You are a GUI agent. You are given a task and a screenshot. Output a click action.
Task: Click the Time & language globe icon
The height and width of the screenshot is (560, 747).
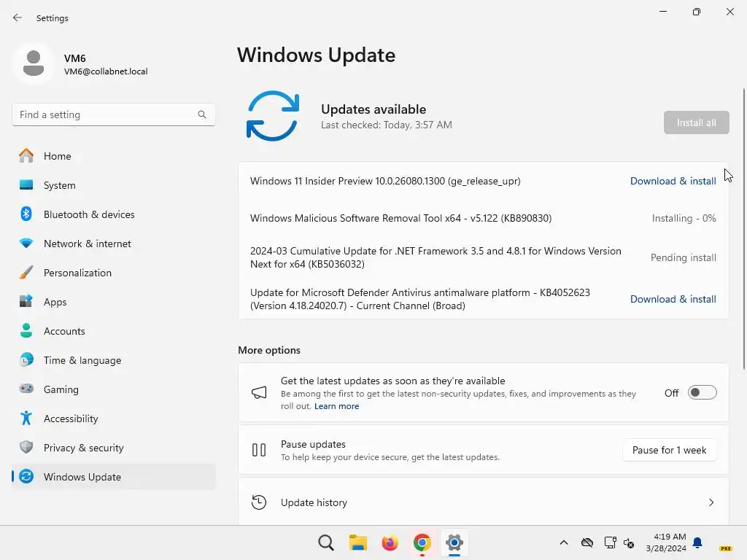click(26, 359)
